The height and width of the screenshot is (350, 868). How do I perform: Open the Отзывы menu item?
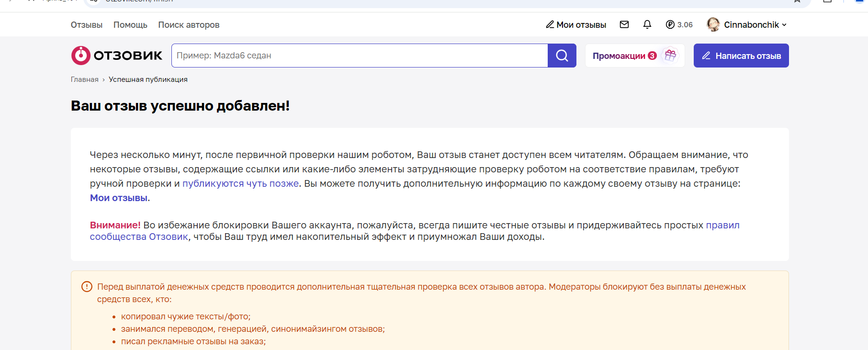click(87, 25)
